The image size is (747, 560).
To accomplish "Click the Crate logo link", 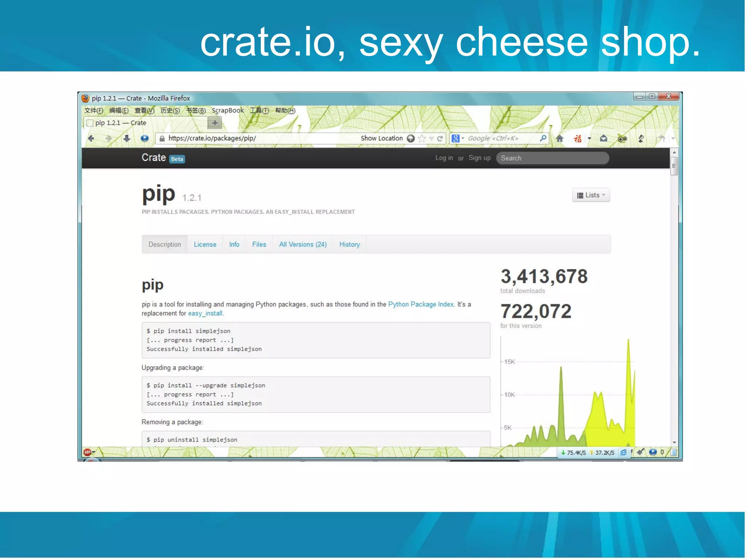I will (154, 157).
